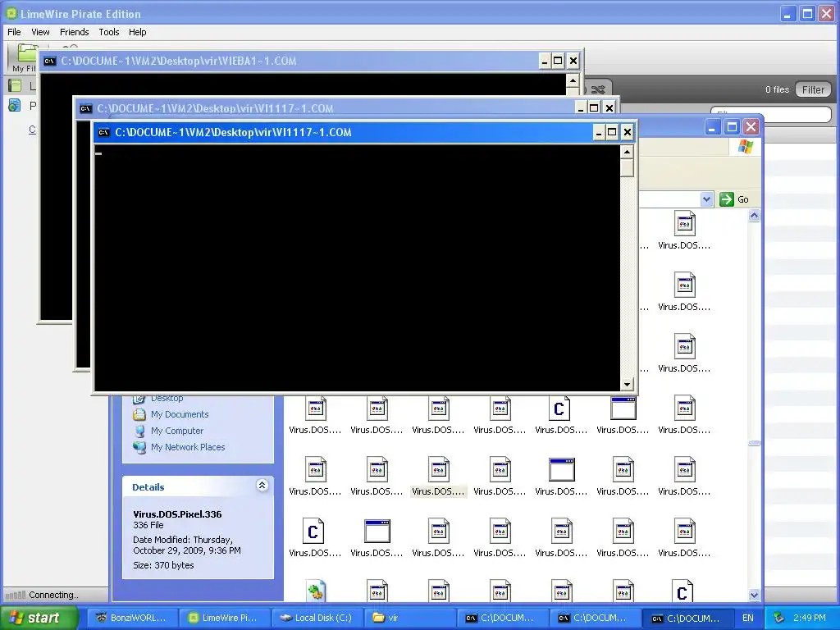Viewport: 840px width, 630px height.
Task: Maximize the VIEBA1~1.COM command prompt window
Action: [558, 61]
